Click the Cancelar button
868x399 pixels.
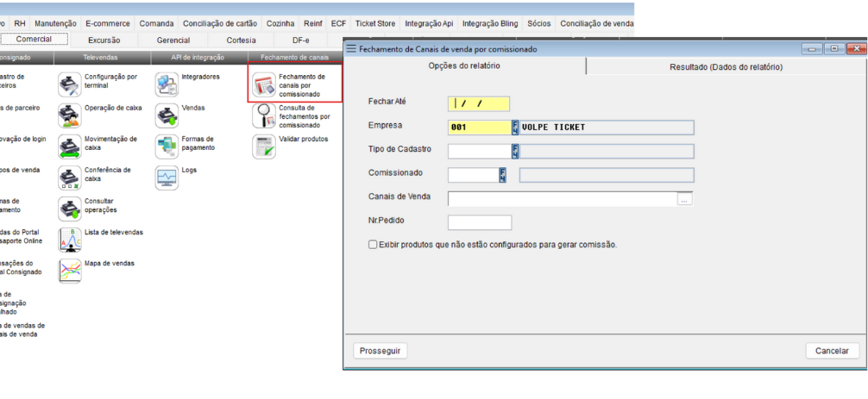pyautogui.click(x=832, y=351)
